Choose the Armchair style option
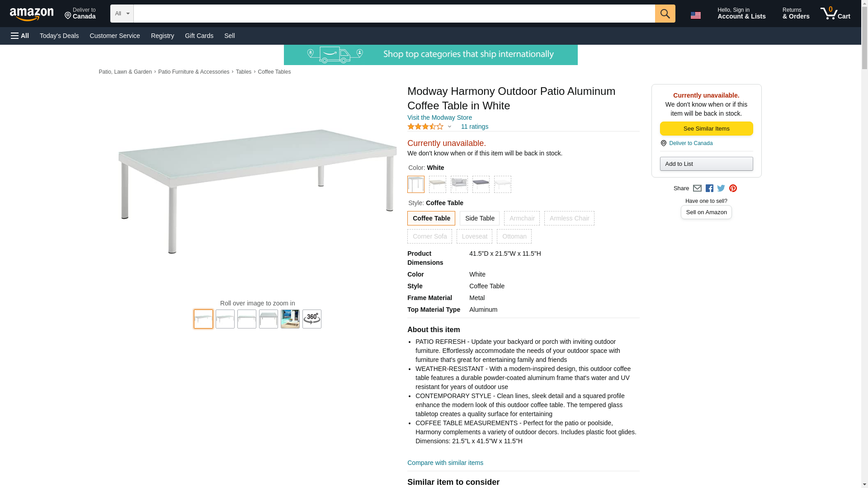 click(522, 218)
